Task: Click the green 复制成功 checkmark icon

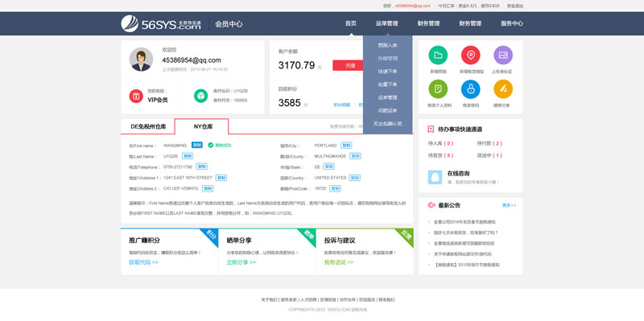Action: (x=210, y=145)
